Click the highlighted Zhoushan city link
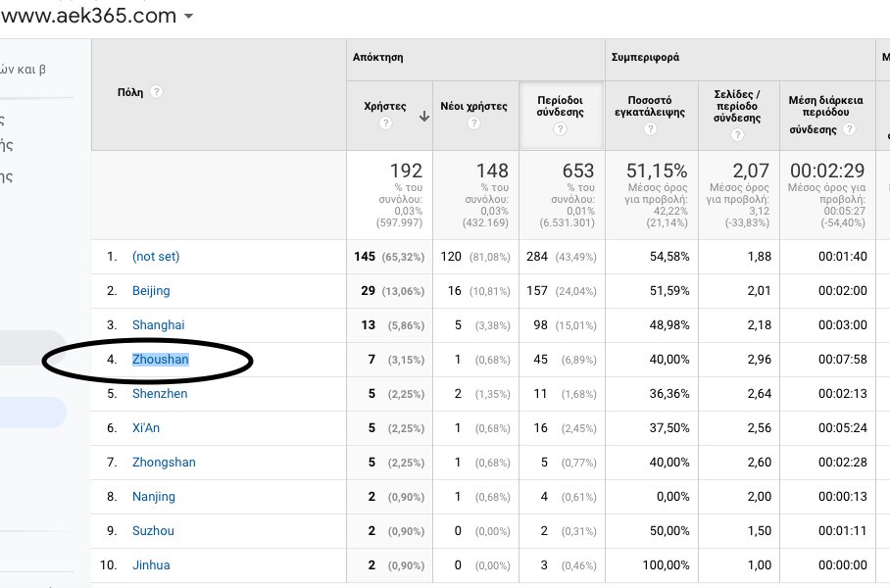Screen dimensions: 890x588 [x=161, y=360]
